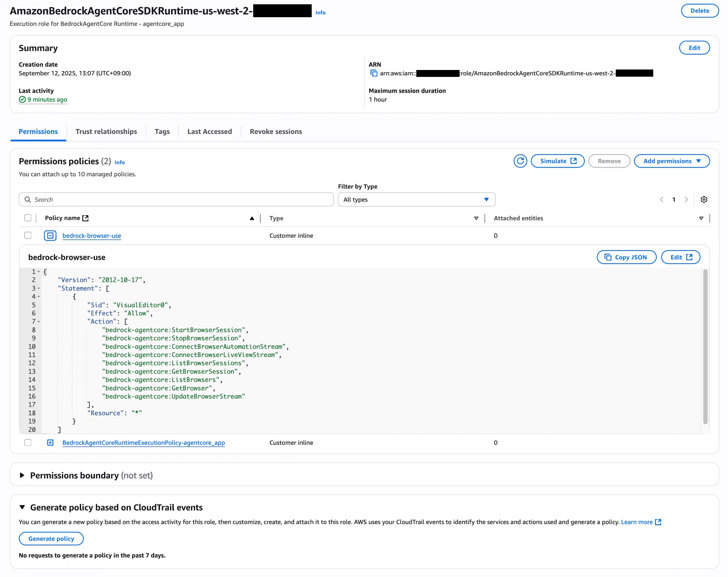The width and height of the screenshot is (728, 577).
Task: Click the Simulate button
Action: click(557, 161)
